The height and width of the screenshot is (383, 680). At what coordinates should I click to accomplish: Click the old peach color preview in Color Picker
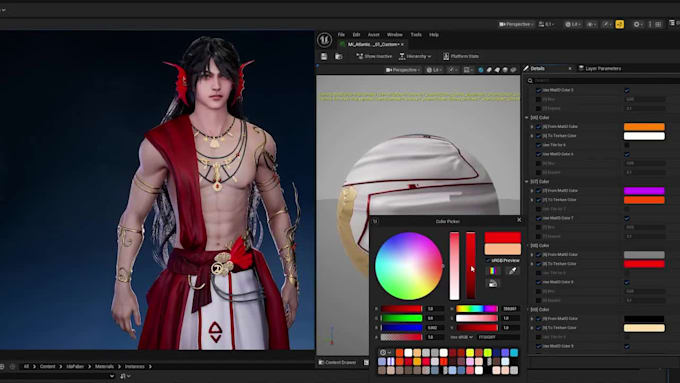(502, 249)
